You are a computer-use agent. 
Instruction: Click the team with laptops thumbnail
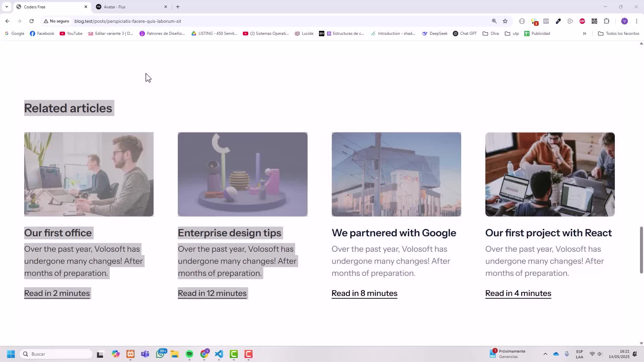click(550, 174)
